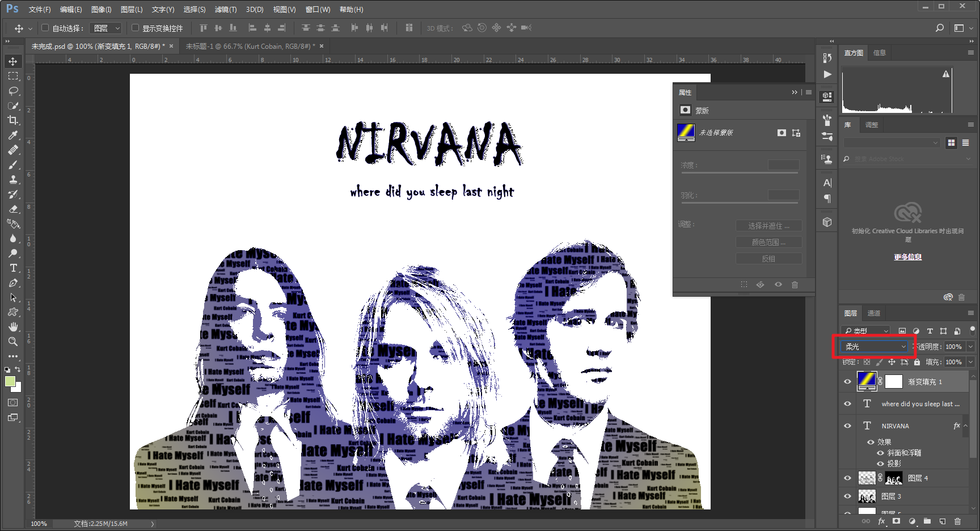Open the 3D panel cube icon
Viewport: 980px width, 531px height.
pyautogui.click(x=827, y=222)
